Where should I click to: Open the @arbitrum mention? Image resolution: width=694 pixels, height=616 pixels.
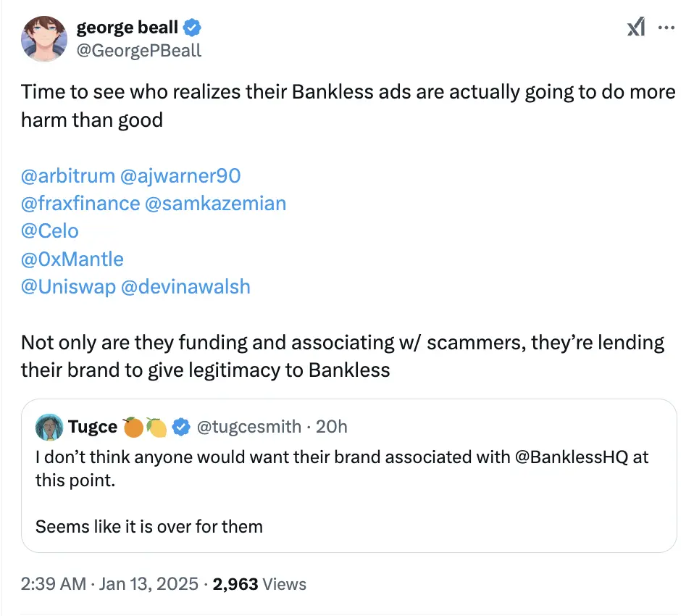[x=68, y=175]
